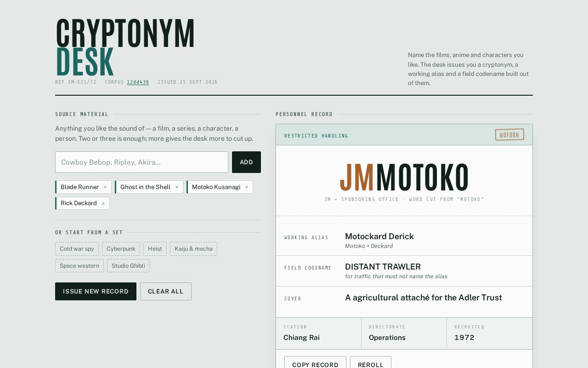Click directorate value Operations

coord(387,338)
